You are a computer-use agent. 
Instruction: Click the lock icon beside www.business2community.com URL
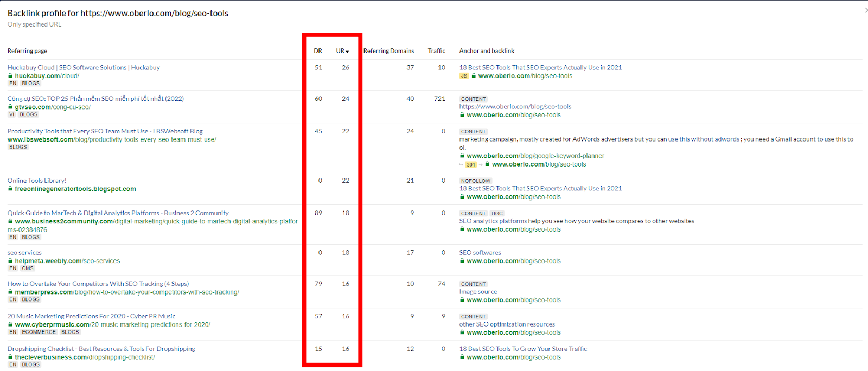(10, 222)
